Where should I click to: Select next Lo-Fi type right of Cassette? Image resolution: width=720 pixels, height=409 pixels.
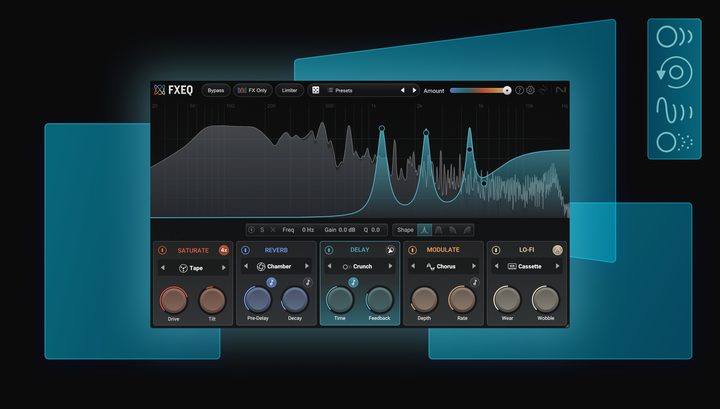[557, 266]
